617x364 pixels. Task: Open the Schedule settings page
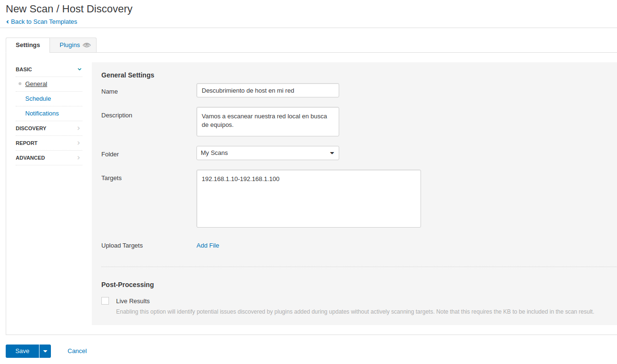[38, 99]
